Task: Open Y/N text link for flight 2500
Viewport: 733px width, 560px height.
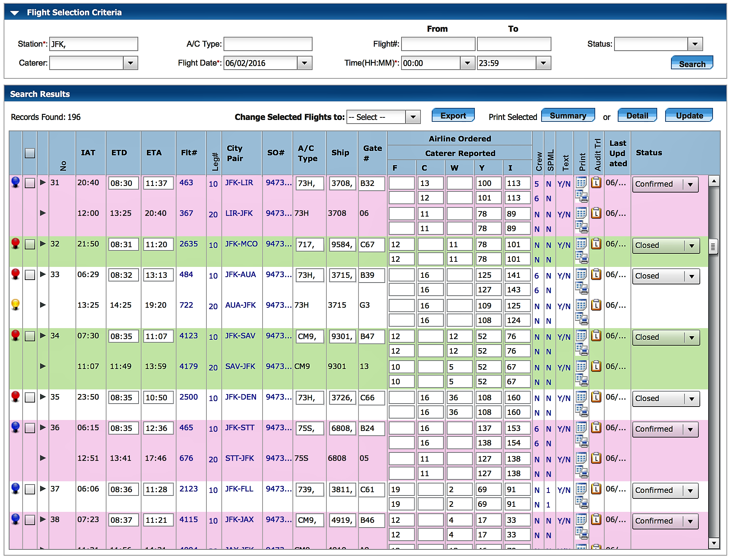Action: coord(564,398)
